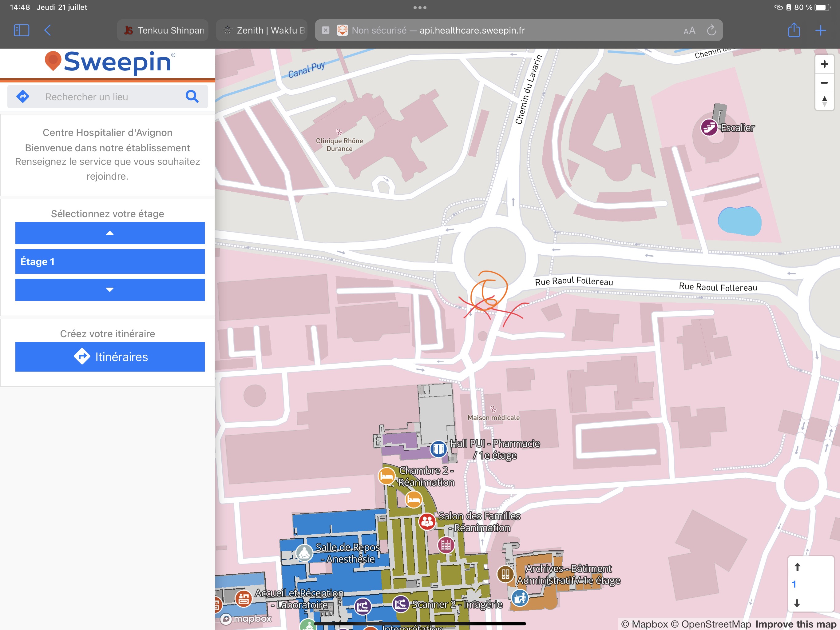This screenshot has width=840, height=630.
Task: Click the search magnifier icon
Action: pos(192,97)
